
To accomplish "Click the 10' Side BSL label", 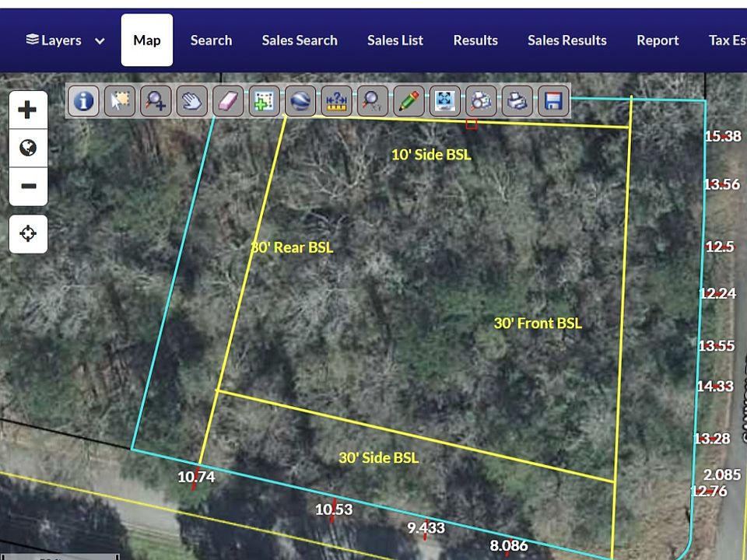I will pos(431,155).
